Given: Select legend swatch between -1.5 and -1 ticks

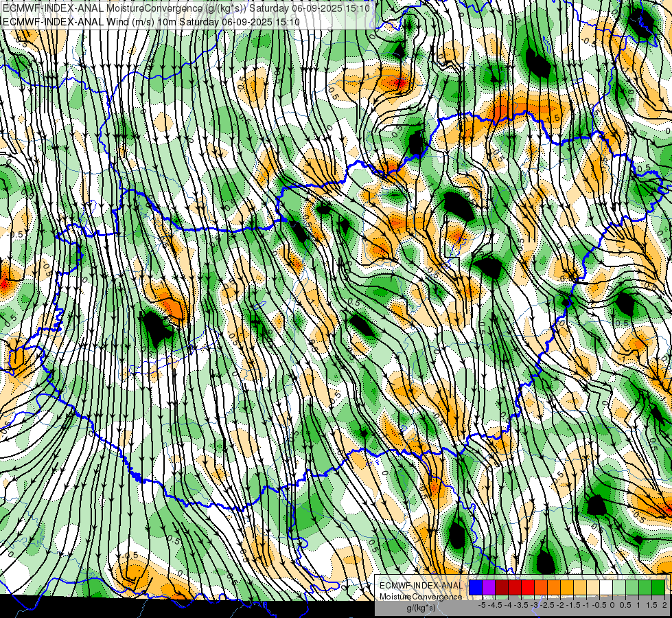Looking at the screenshot, I should point(580,587).
